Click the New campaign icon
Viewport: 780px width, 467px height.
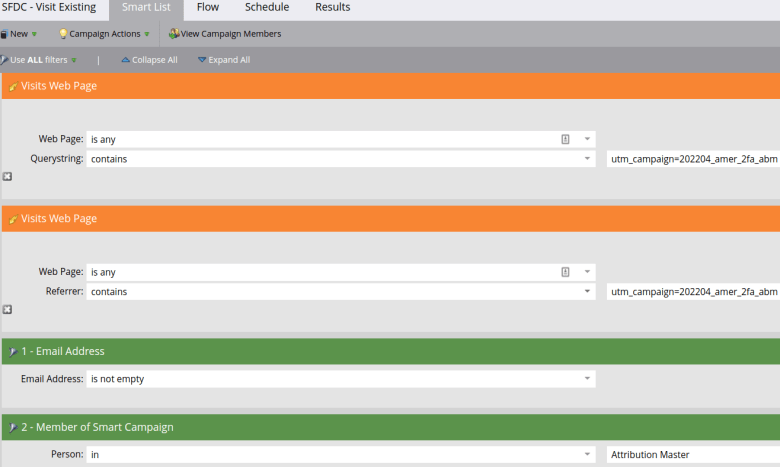[4, 34]
